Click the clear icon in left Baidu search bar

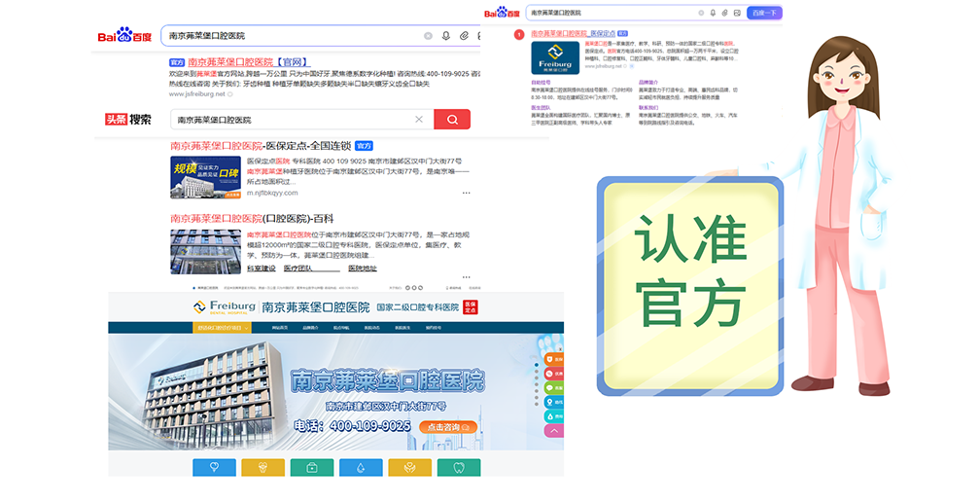428,36
